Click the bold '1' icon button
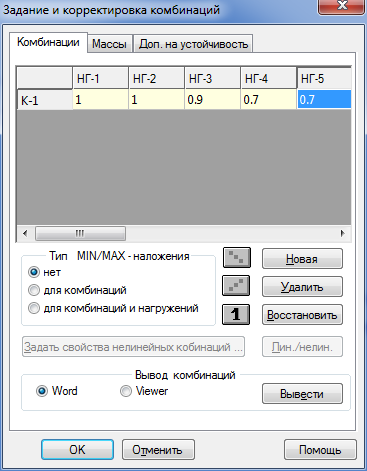The image size is (367, 471). click(x=236, y=314)
